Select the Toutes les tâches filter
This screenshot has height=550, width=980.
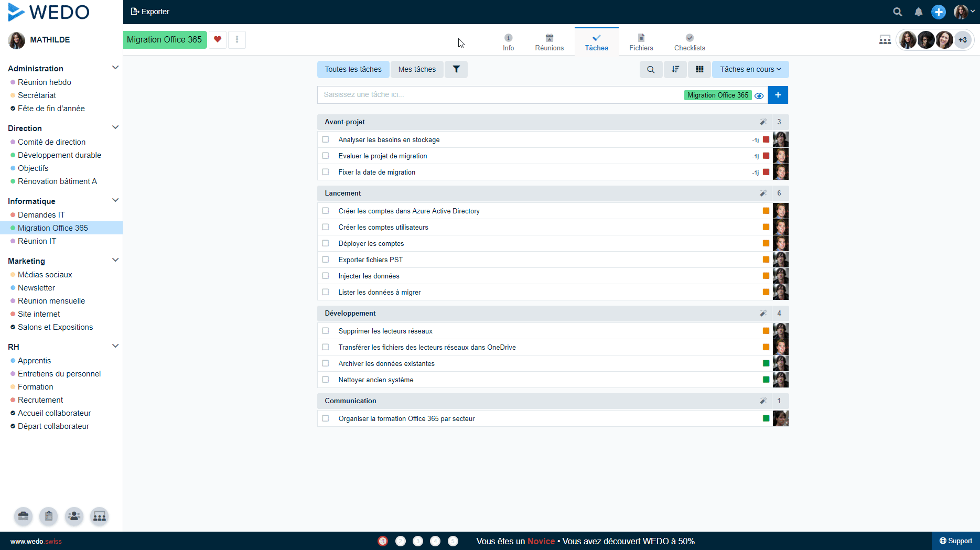click(353, 69)
